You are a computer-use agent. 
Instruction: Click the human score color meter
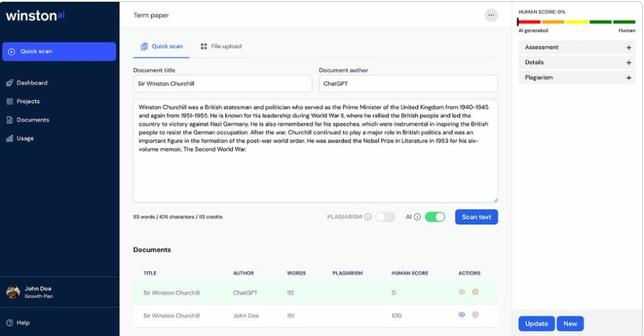(x=577, y=22)
